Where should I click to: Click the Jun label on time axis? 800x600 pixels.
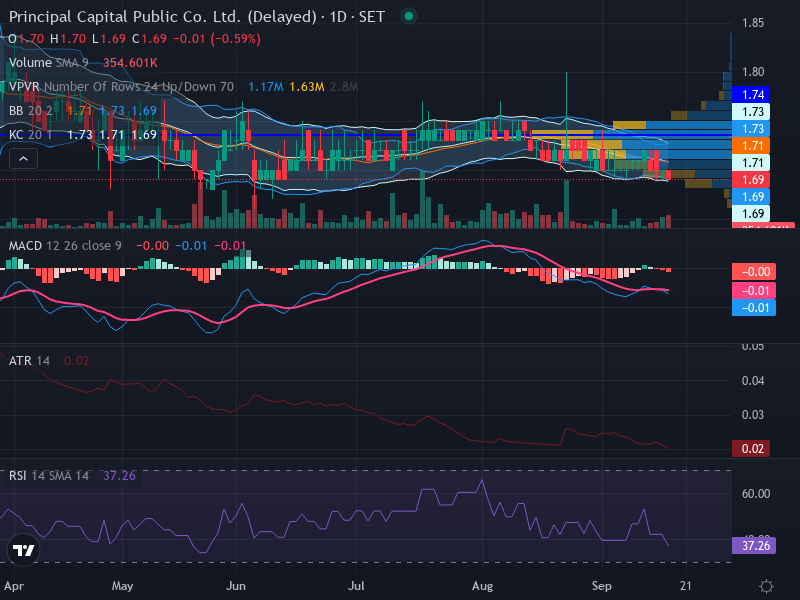pyautogui.click(x=236, y=586)
